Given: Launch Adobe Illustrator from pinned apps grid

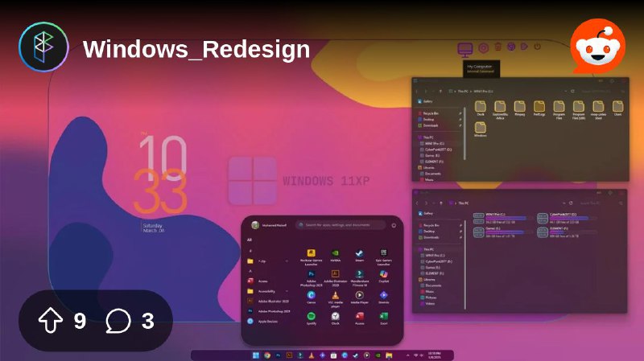Looking at the screenshot, I should (335, 278).
